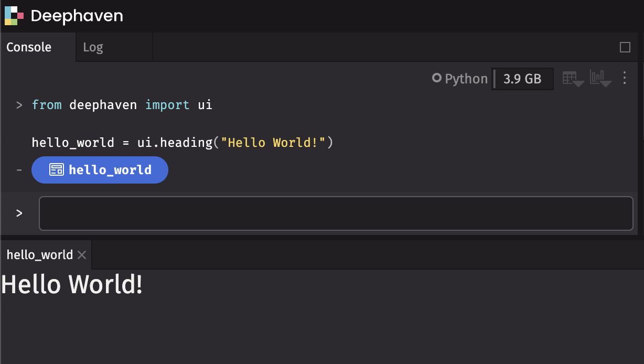
Task: Maximize the console panel with square icon
Action: pos(625,47)
